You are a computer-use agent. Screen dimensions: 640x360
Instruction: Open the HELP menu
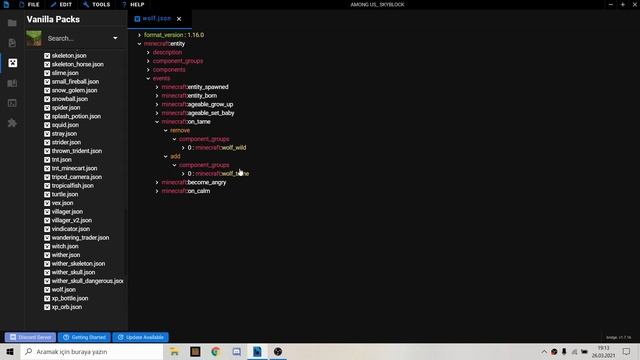[133, 4]
